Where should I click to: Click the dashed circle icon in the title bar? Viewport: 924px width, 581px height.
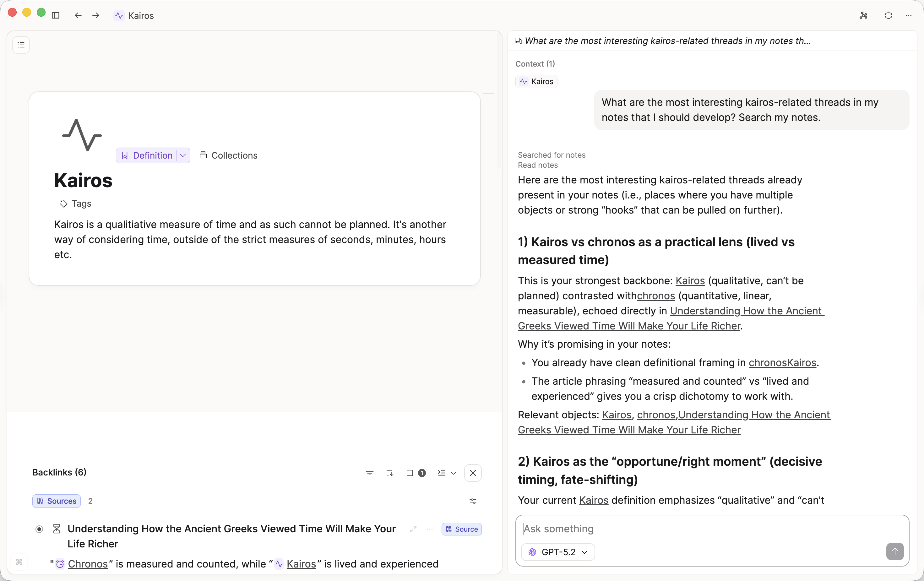tap(888, 15)
